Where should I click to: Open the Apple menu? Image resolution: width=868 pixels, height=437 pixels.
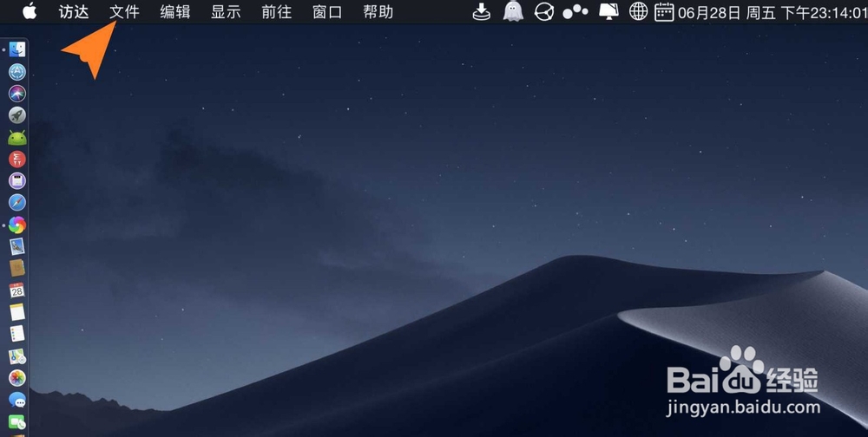point(30,10)
